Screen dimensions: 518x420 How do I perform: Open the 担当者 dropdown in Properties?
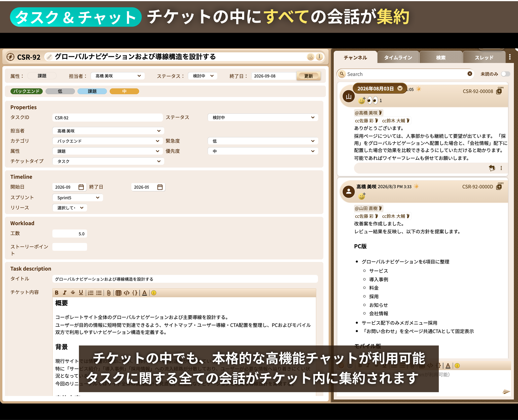pyautogui.click(x=108, y=131)
